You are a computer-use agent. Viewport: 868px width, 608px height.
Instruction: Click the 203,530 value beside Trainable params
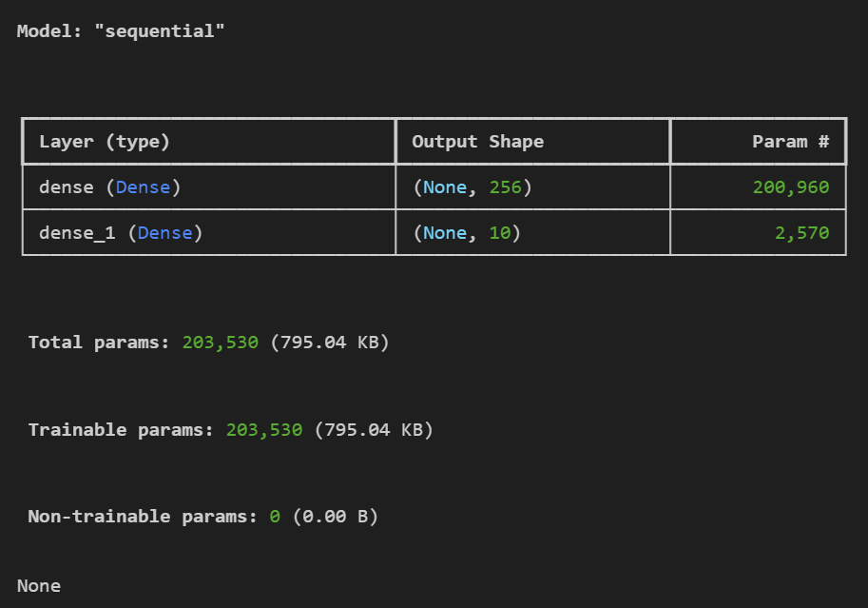click(264, 429)
